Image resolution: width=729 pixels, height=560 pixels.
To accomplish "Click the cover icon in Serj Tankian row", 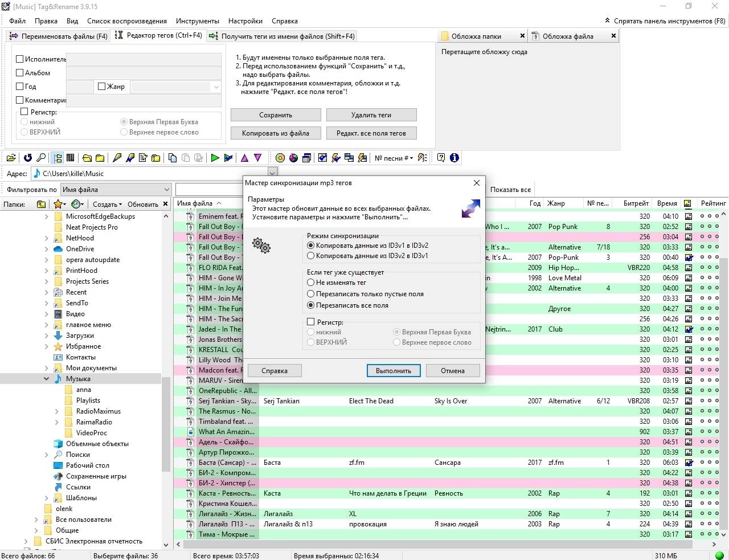I will 688,401.
